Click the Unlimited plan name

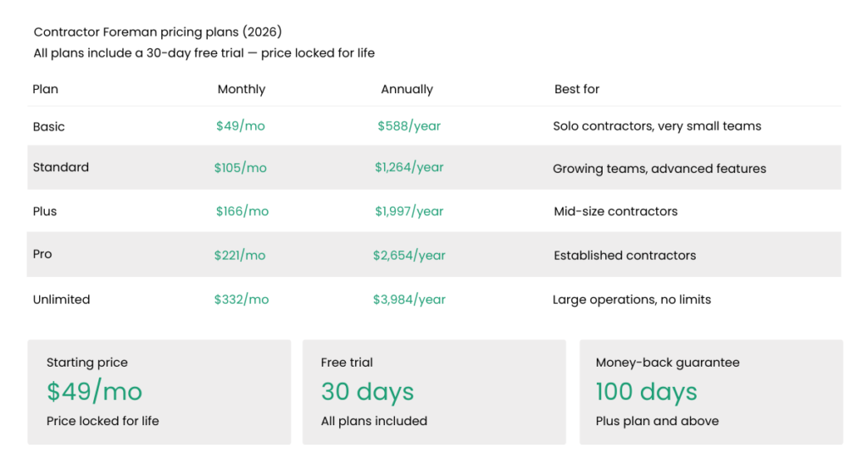click(61, 299)
